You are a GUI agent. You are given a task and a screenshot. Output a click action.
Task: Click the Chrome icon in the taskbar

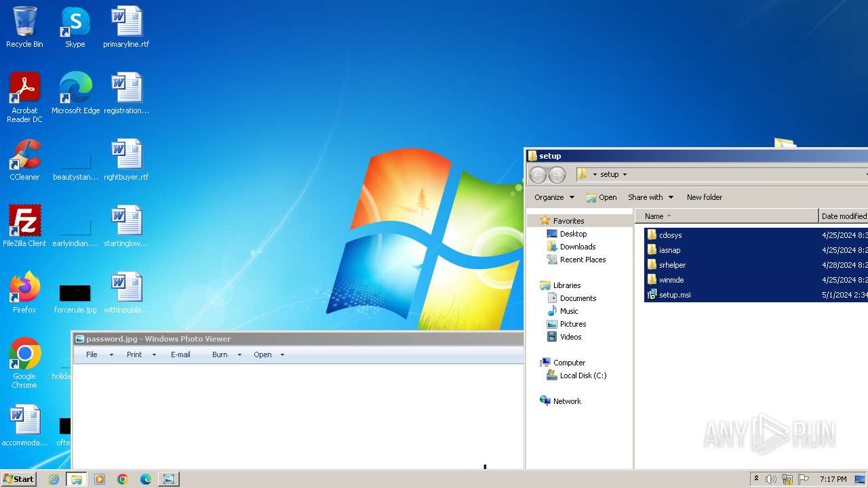[123, 479]
